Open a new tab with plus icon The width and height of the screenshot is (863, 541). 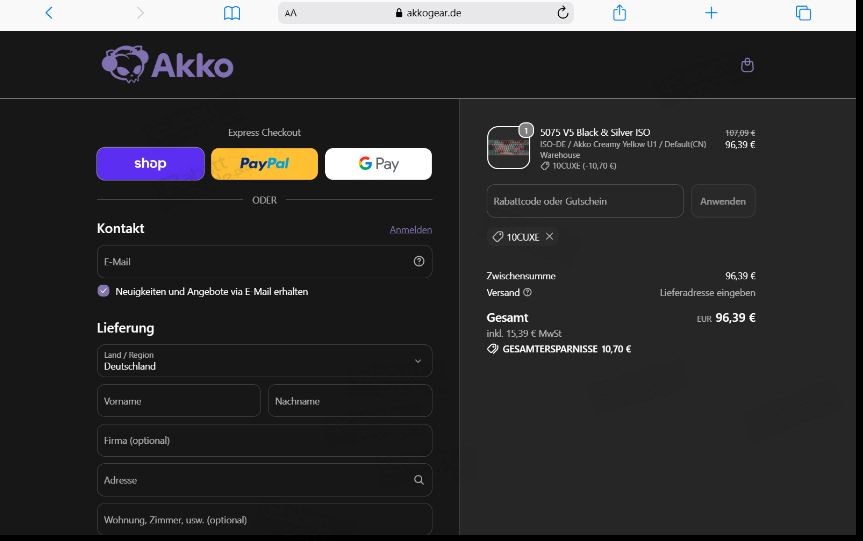click(x=711, y=13)
